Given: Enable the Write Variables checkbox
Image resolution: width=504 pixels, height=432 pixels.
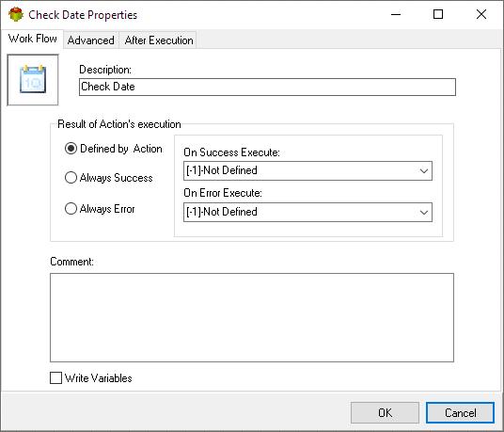Looking at the screenshot, I should pos(55,378).
